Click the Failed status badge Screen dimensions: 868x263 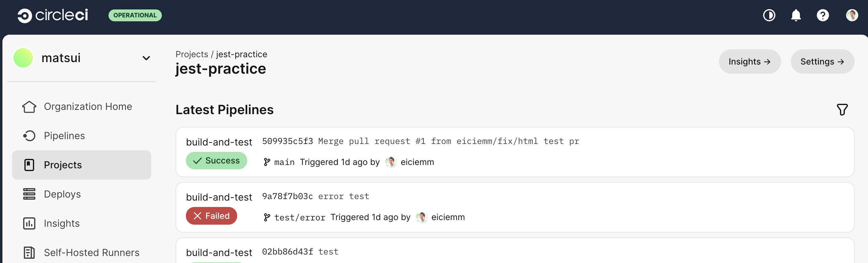pyautogui.click(x=211, y=216)
